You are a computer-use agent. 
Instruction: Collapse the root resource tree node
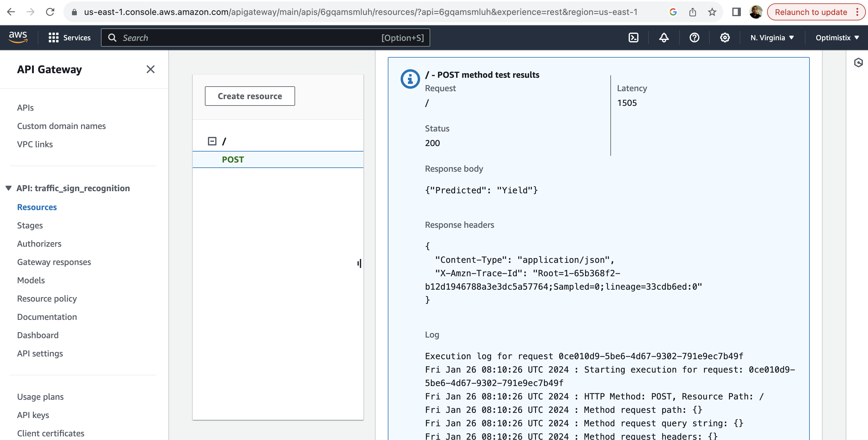(x=212, y=141)
